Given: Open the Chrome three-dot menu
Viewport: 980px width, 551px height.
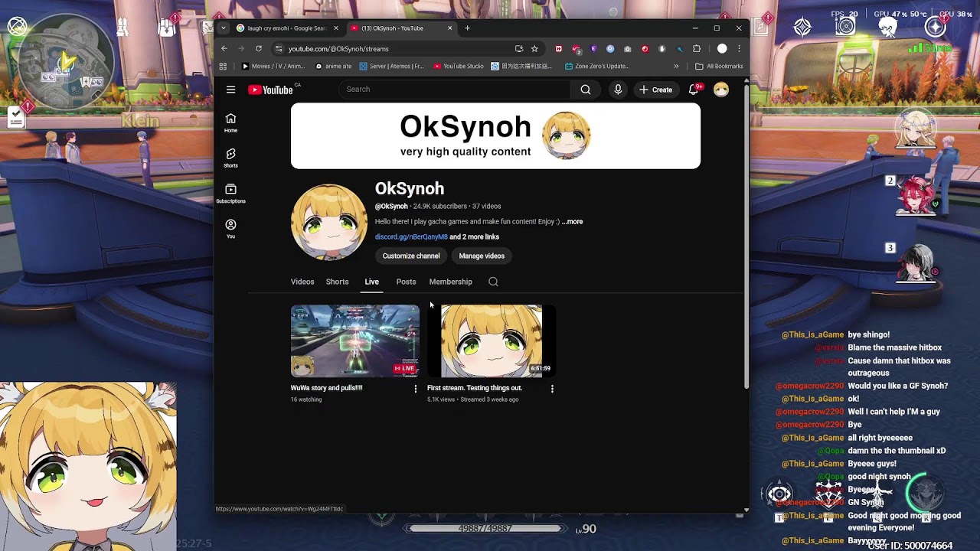Looking at the screenshot, I should point(739,48).
